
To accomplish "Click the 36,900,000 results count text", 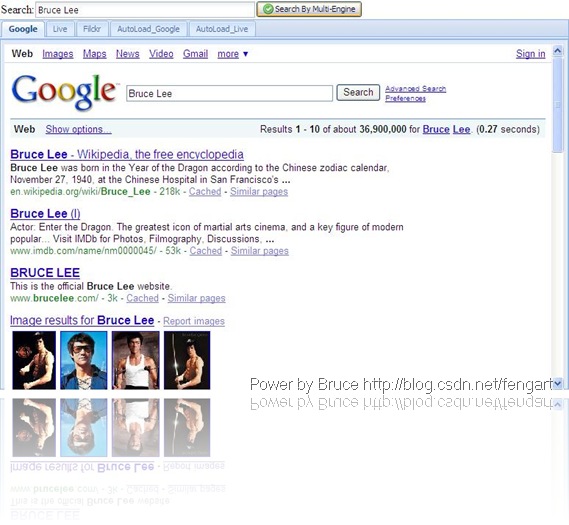I will click(x=383, y=129).
